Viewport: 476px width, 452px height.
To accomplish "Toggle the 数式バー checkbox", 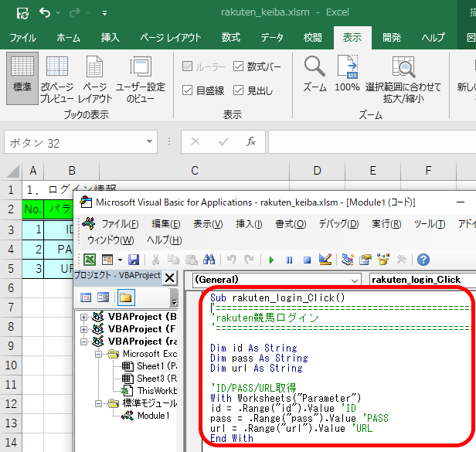I will [x=238, y=66].
